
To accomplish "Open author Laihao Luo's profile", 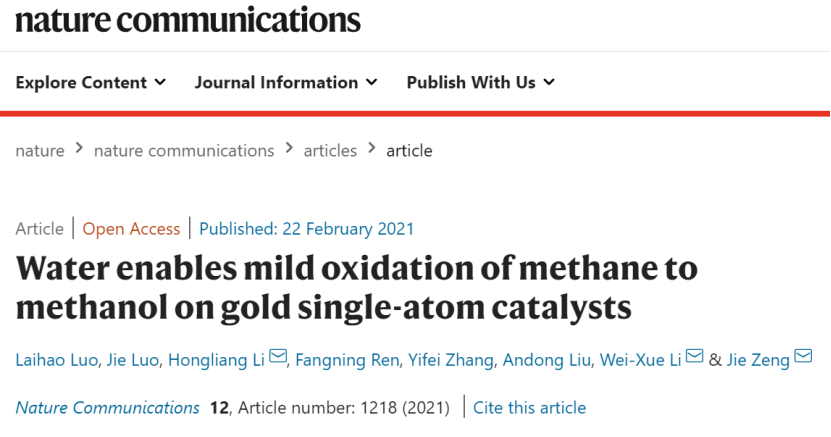I will point(56,360).
